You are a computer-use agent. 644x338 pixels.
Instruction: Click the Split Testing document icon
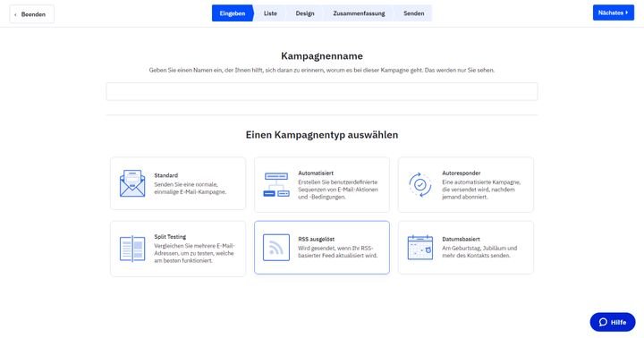click(132, 249)
